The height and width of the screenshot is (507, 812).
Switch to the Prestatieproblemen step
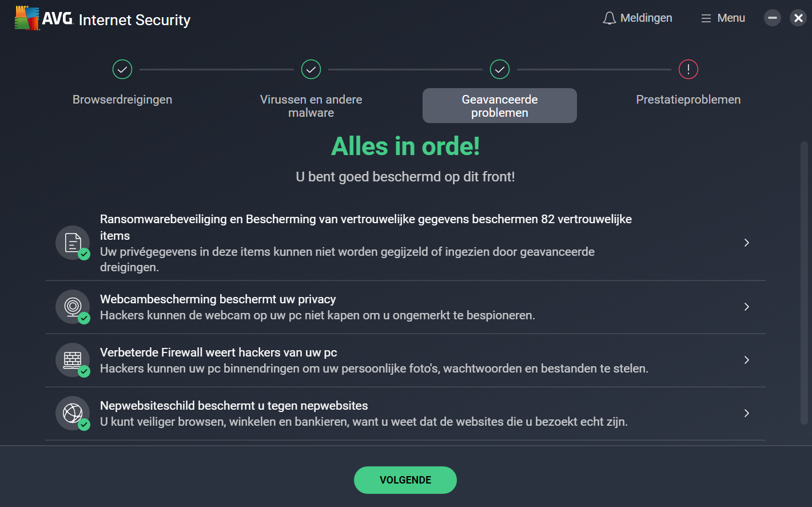(688, 100)
